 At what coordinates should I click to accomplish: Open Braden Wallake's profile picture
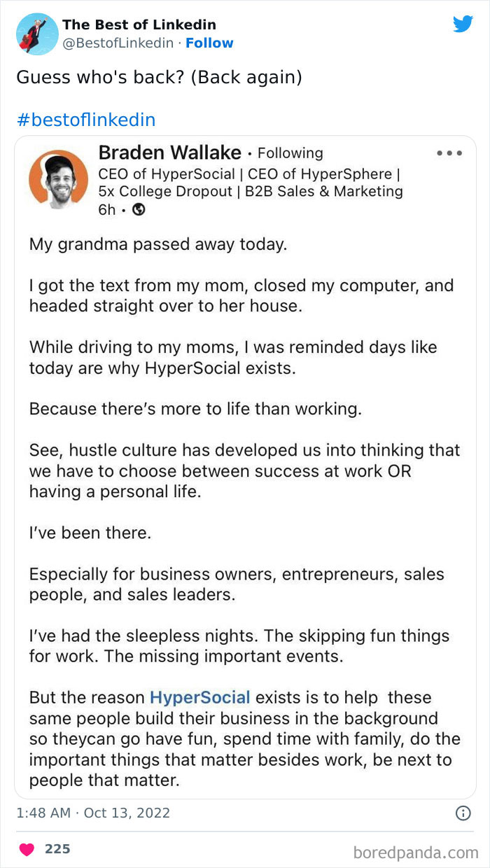[x=58, y=179]
